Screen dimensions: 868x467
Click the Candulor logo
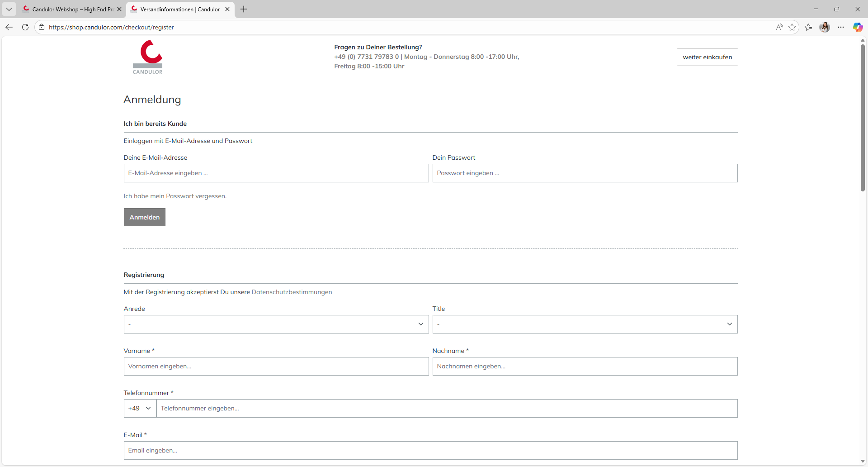coord(147,57)
